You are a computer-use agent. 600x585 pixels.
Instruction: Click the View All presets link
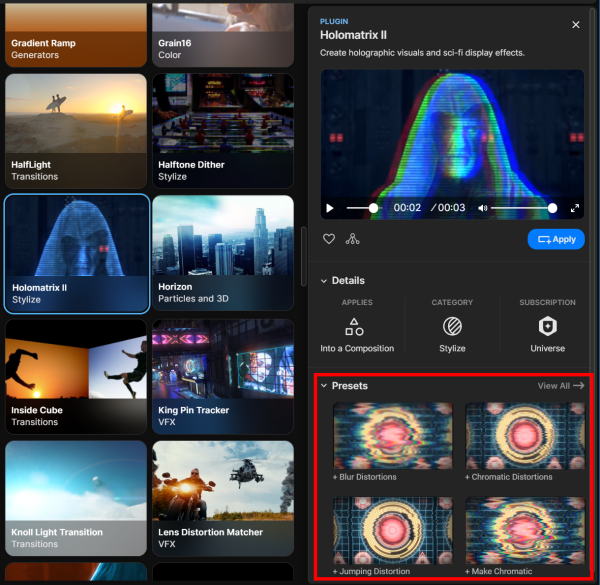point(560,385)
